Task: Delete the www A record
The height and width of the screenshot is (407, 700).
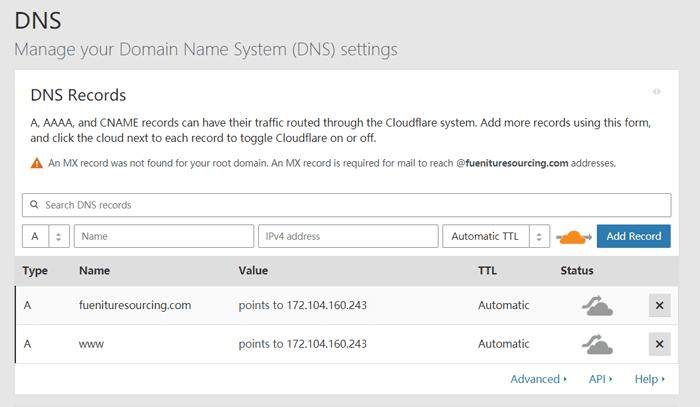Action: [659, 344]
